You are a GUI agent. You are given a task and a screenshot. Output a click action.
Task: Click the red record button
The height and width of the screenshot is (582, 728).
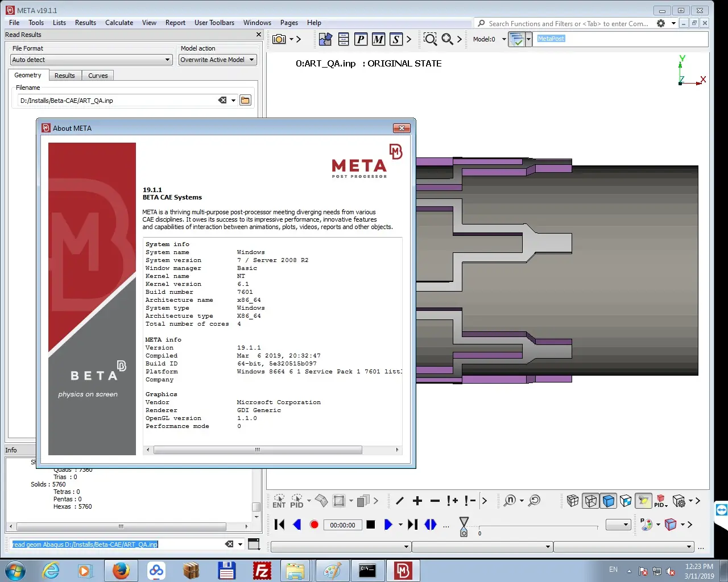314,525
